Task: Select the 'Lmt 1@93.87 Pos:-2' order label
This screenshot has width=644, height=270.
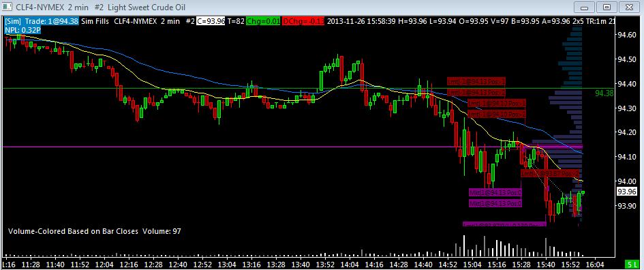Action: click(x=550, y=174)
